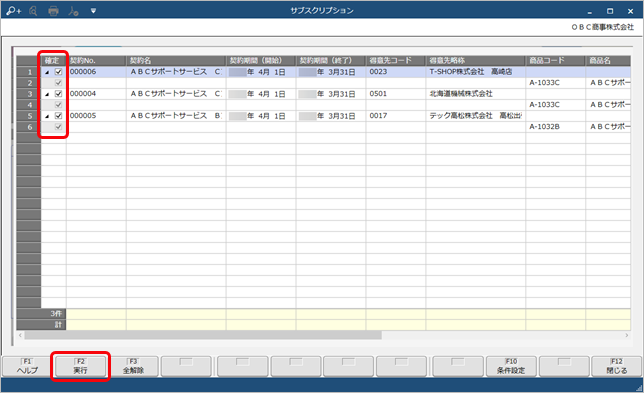
Task: Select contract number cell 000004
Action: coord(96,94)
